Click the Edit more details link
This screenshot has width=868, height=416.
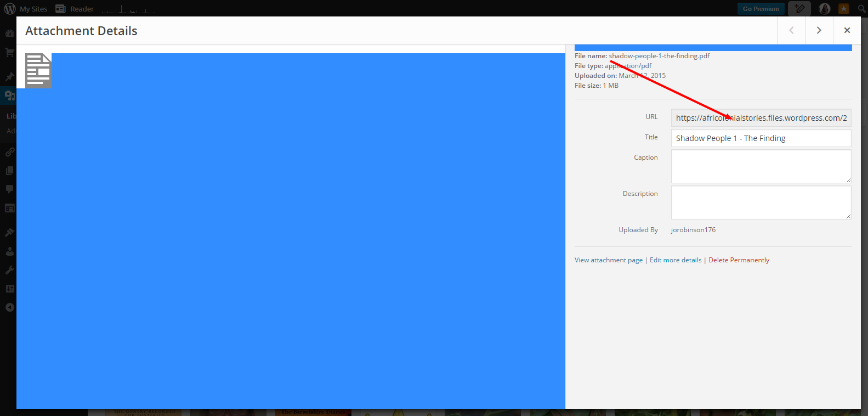click(x=676, y=260)
